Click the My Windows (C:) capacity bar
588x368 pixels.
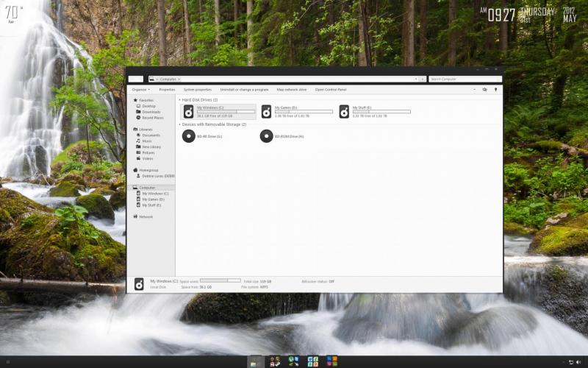click(x=226, y=112)
